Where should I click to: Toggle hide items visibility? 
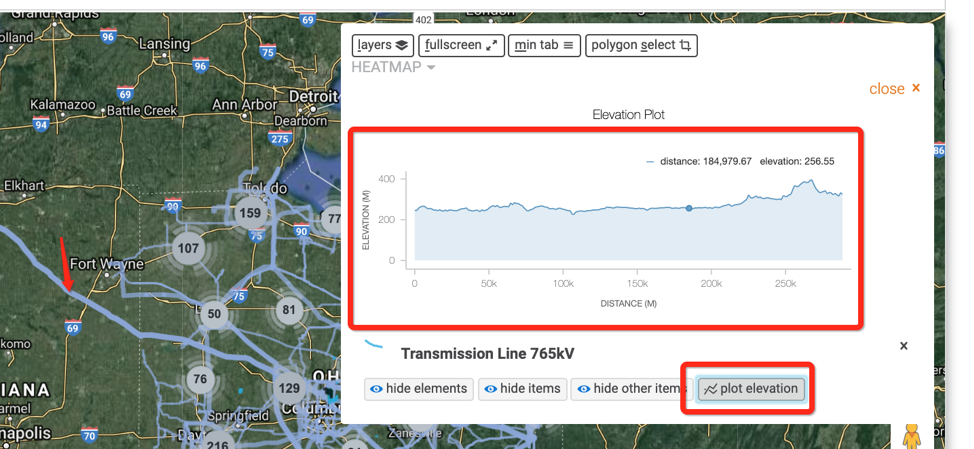click(522, 389)
